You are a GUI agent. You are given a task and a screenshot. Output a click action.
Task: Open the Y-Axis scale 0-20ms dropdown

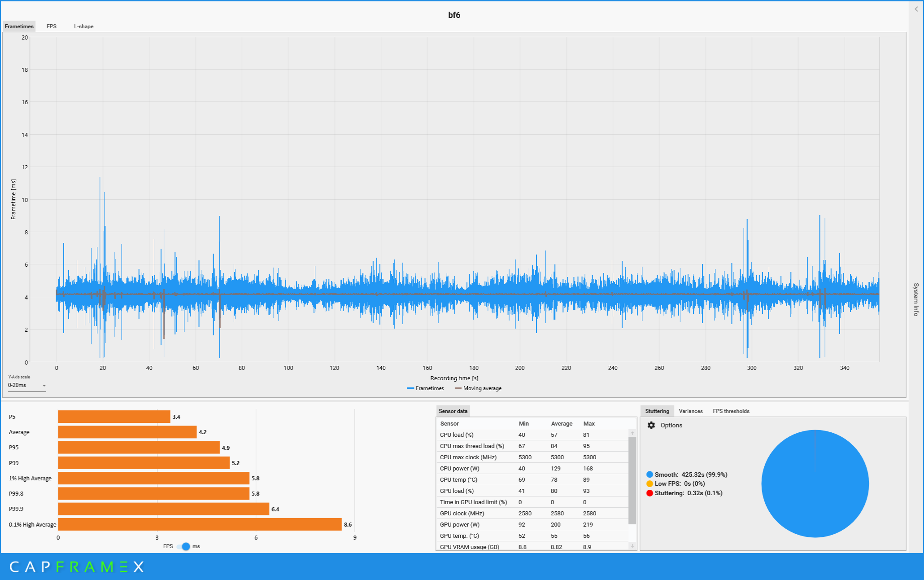(27, 385)
